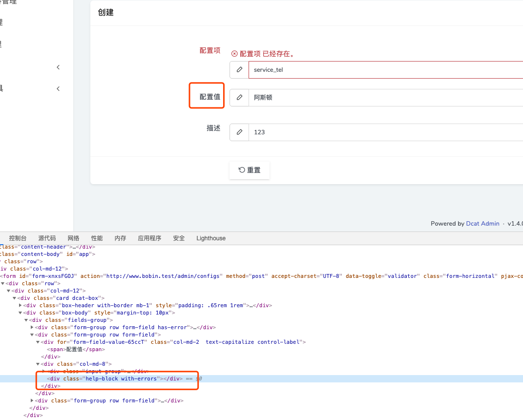Open the 安全 DevTools panel
Viewport: 523px width, 420px height.
[179, 238]
